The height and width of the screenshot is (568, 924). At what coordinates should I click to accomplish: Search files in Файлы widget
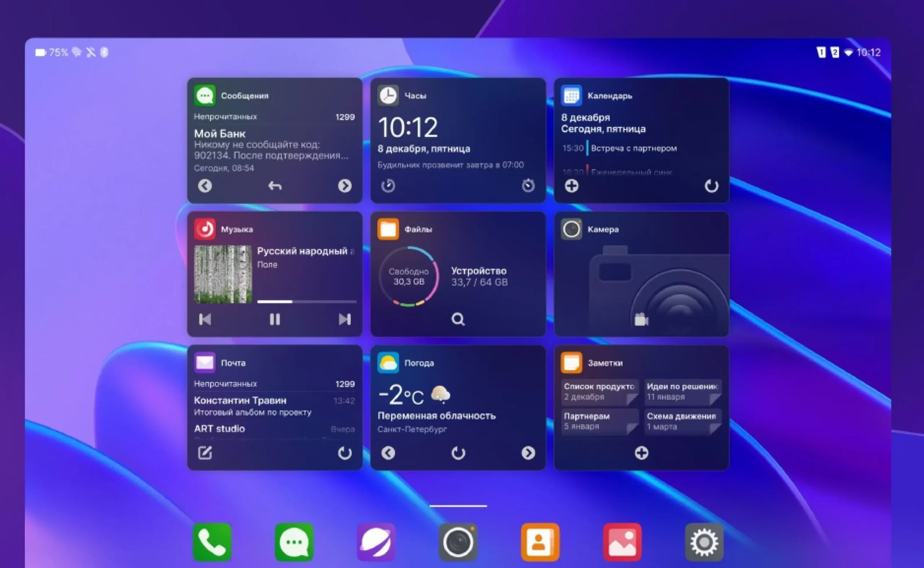click(458, 319)
